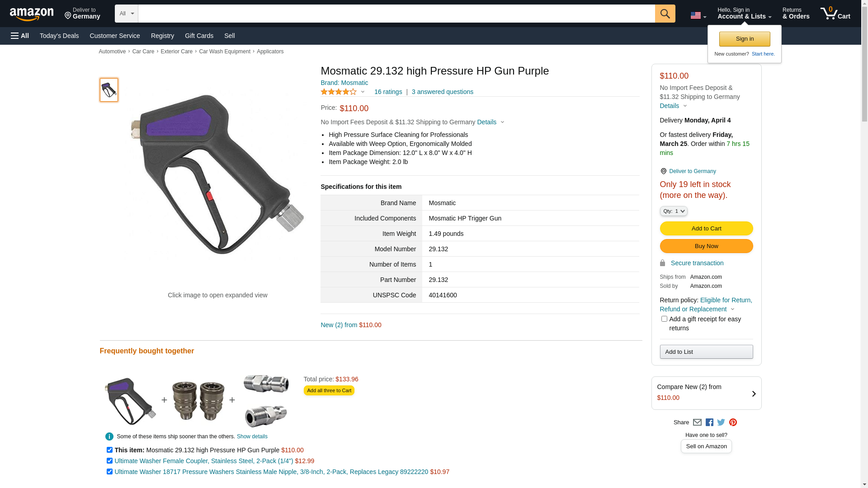
Task: Share on Twitter icon
Action: coord(721,422)
